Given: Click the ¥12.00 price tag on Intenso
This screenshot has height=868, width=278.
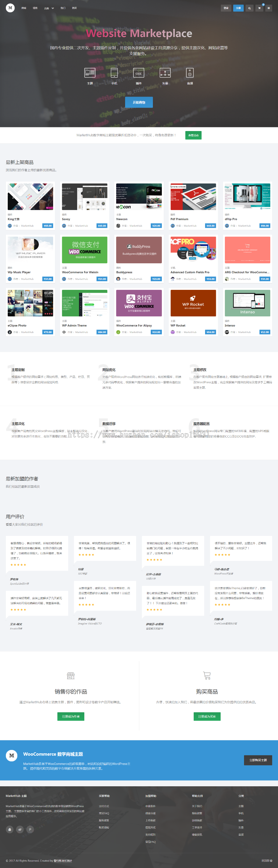Looking at the screenshot, I should point(265,332).
